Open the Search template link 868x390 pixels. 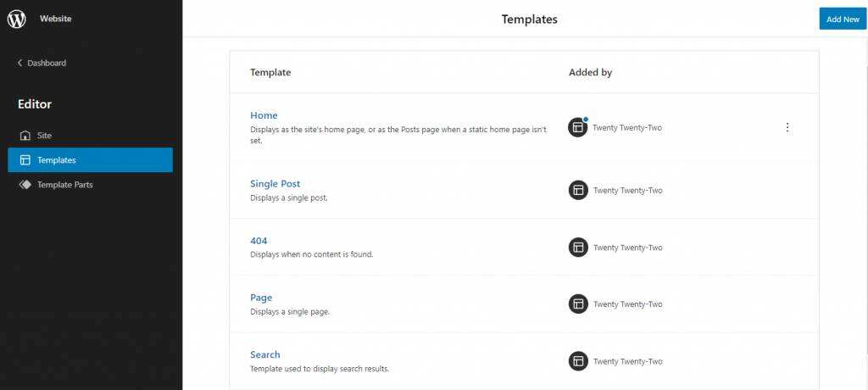click(264, 354)
